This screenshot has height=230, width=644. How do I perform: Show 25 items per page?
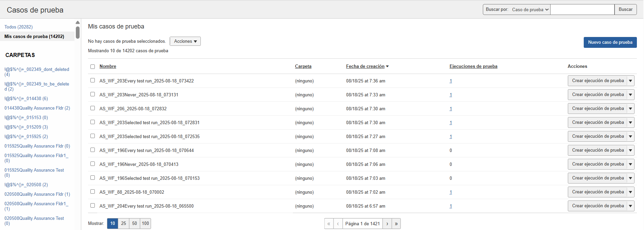click(x=124, y=223)
